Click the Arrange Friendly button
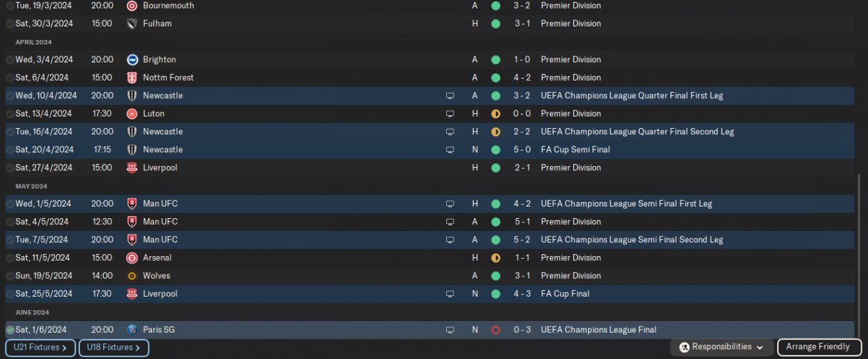Screen dimensions: 868x359 point(818,347)
